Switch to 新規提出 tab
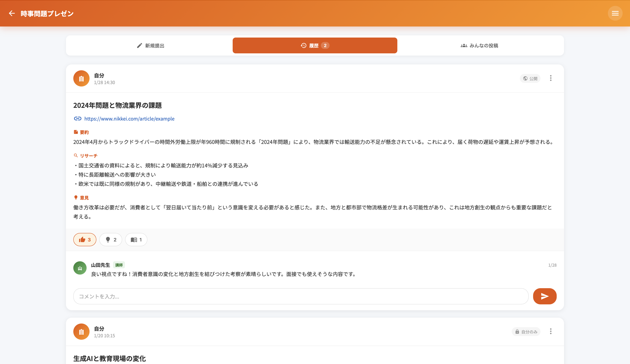 click(150, 46)
